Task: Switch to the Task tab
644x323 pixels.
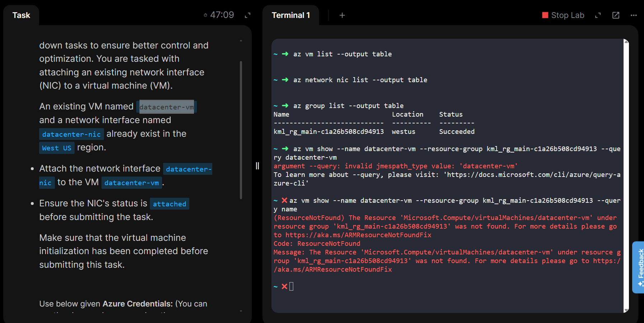Action: point(21,15)
